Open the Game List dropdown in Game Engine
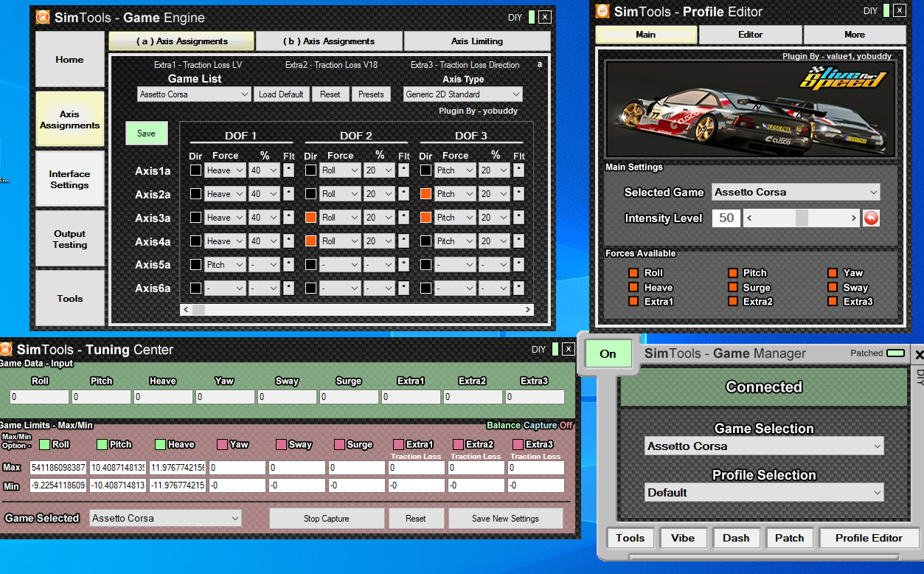Image resolution: width=924 pixels, height=574 pixels. pos(195,94)
